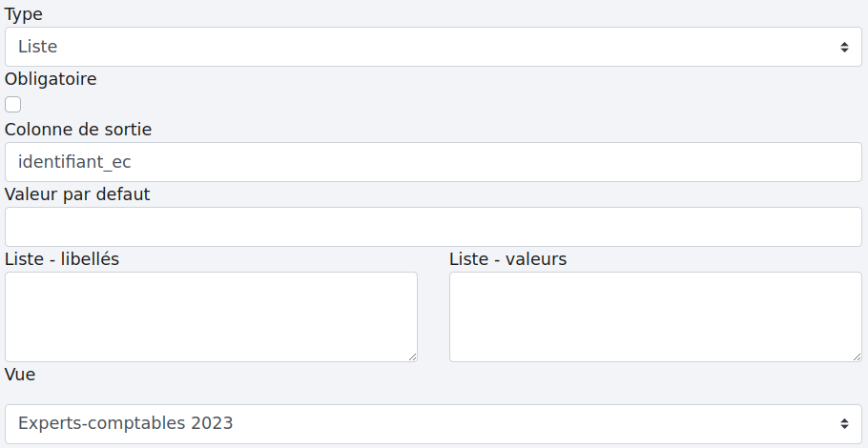The image size is (868, 448).
Task: Grab the Liste - valeurs resize handle
Action: [x=857, y=356]
